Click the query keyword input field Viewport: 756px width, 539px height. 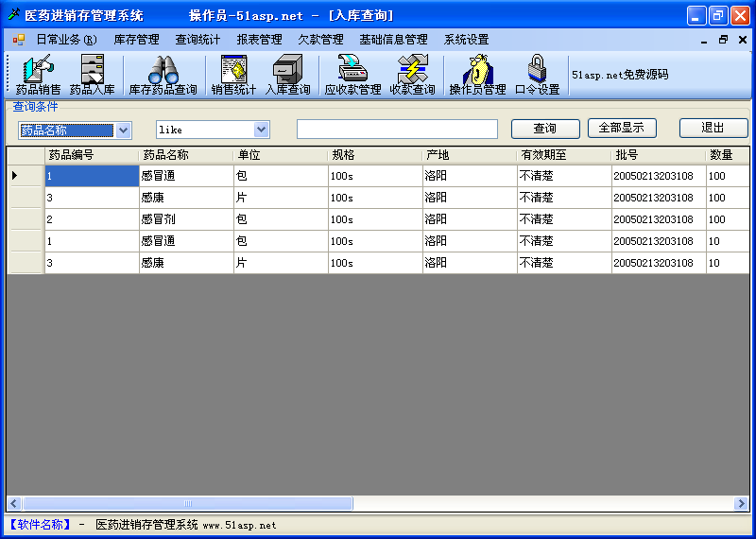(x=397, y=129)
